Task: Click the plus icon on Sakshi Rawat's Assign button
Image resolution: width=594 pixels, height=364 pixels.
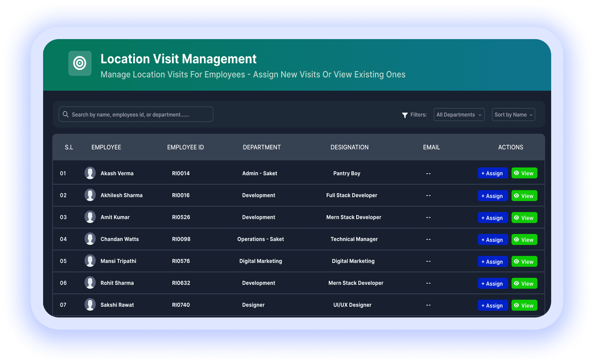Action: [482, 305]
